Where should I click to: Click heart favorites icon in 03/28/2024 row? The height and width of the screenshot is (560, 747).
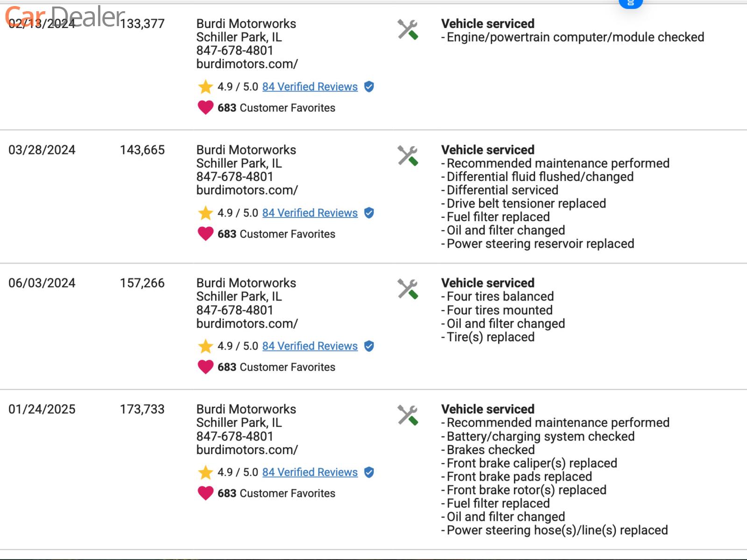point(205,234)
